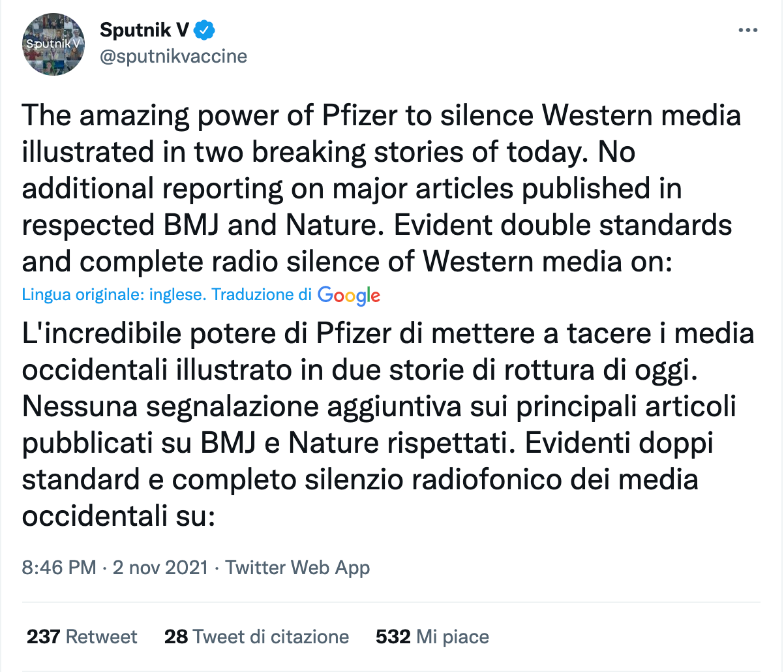Screen dimensions: 784x672
Task: Open the Twitter Web App source link
Action: [297, 568]
